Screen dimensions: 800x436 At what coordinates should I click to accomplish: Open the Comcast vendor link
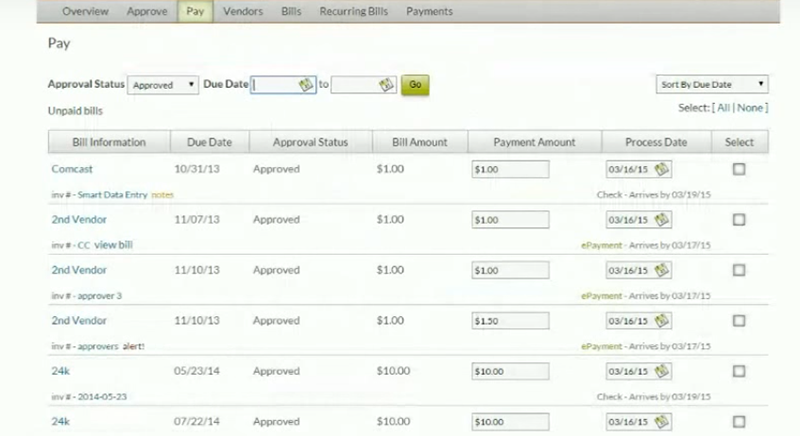point(69,169)
